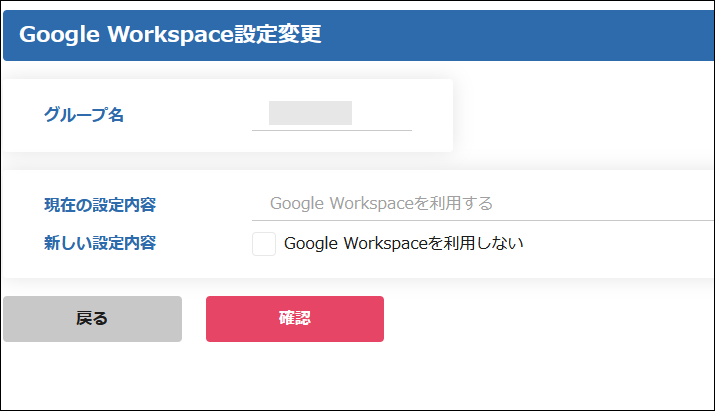Image resolution: width=715 pixels, height=411 pixels.
Task: Click the Google Workspace設定変更 page title
Action: pyautogui.click(x=170, y=35)
